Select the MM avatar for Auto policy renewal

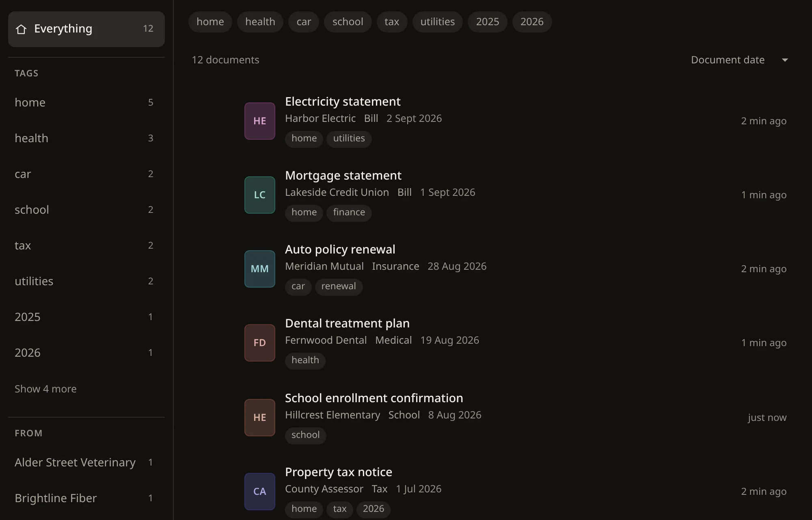coord(260,269)
